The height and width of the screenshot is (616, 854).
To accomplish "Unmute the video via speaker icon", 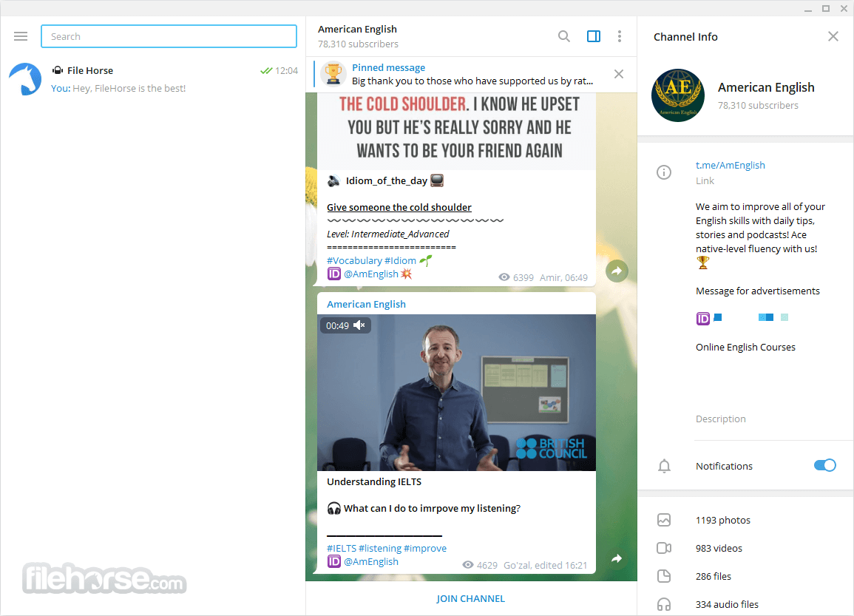I will point(359,325).
